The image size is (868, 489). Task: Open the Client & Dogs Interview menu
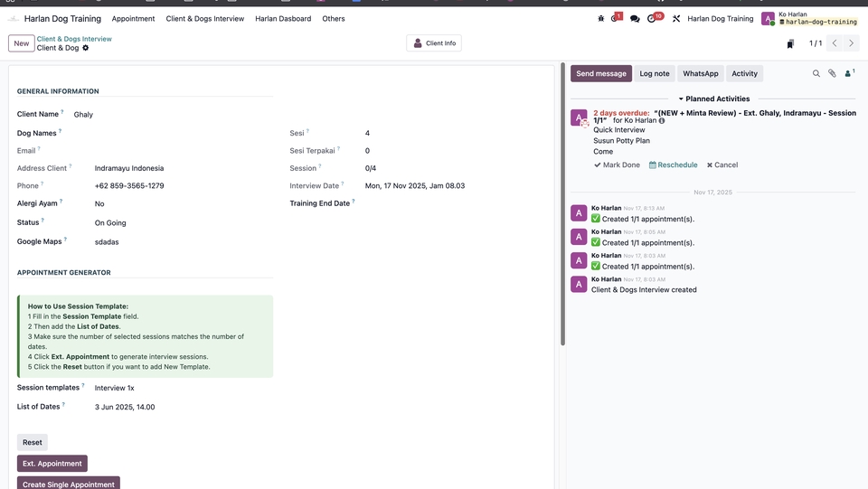205,19
